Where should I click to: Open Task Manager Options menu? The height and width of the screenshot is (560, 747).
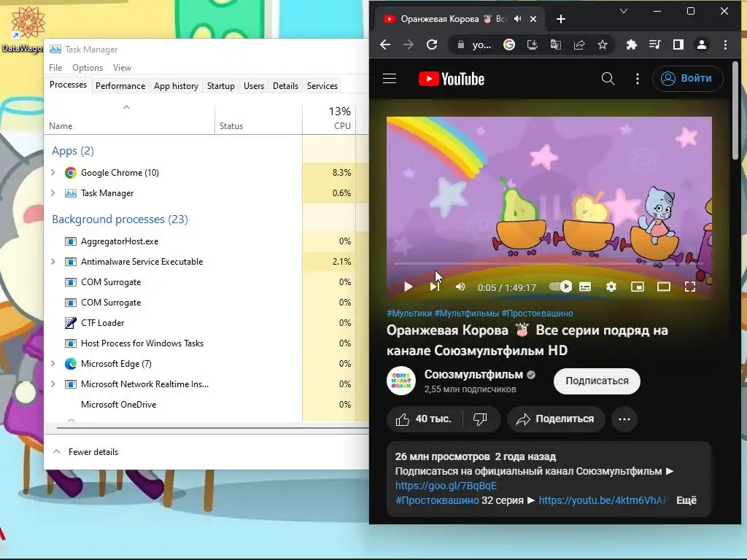click(x=88, y=68)
